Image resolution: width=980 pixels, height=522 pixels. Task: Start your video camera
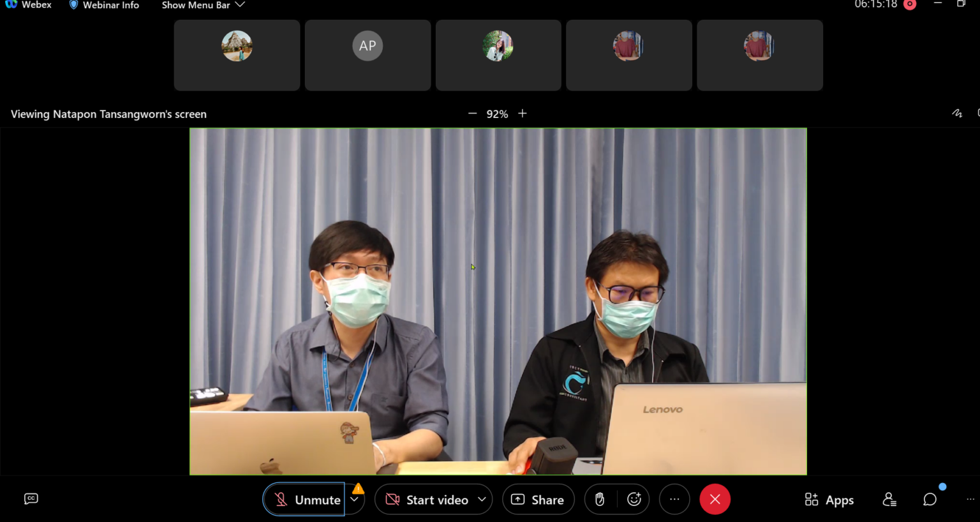point(429,499)
